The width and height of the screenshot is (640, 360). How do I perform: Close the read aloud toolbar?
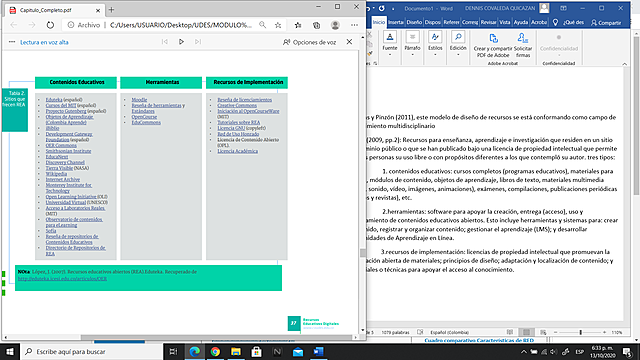tap(349, 42)
